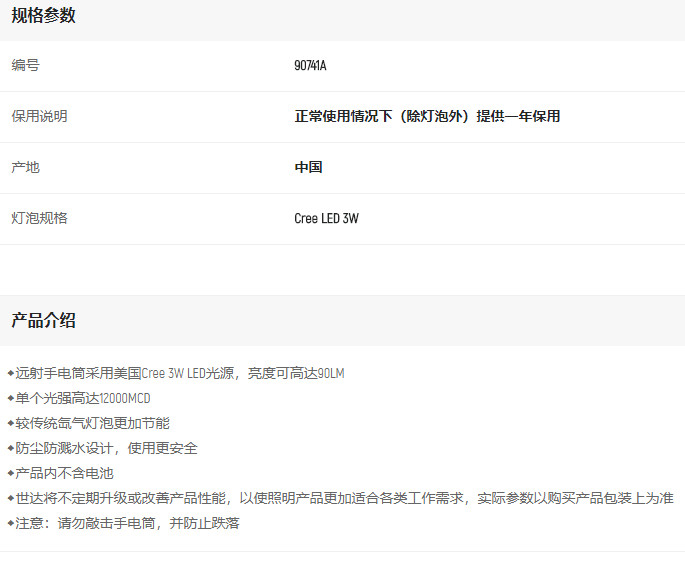Select the 保用说明 row label
685x576 pixels.
click(x=40, y=117)
